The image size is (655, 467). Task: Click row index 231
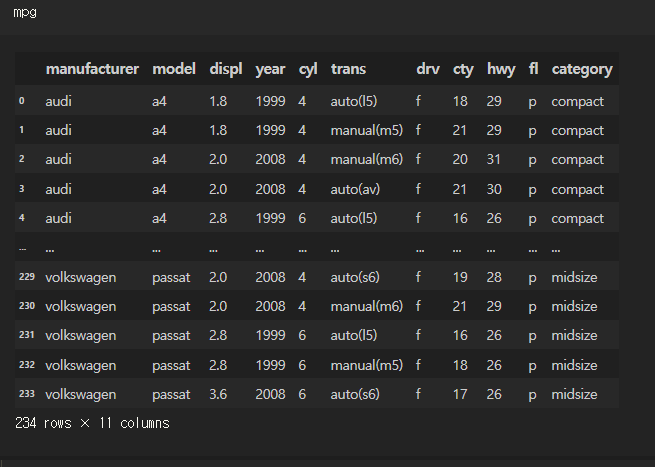tap(27, 335)
